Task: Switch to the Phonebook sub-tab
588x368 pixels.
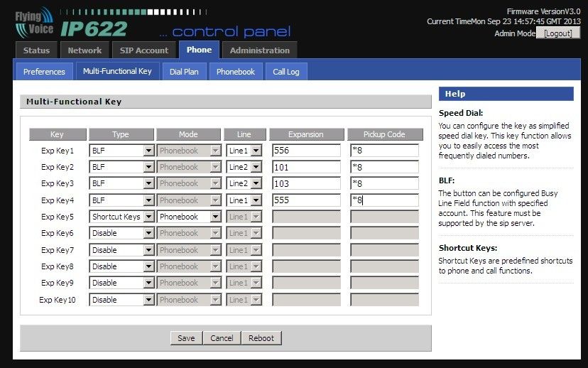Action: point(236,72)
